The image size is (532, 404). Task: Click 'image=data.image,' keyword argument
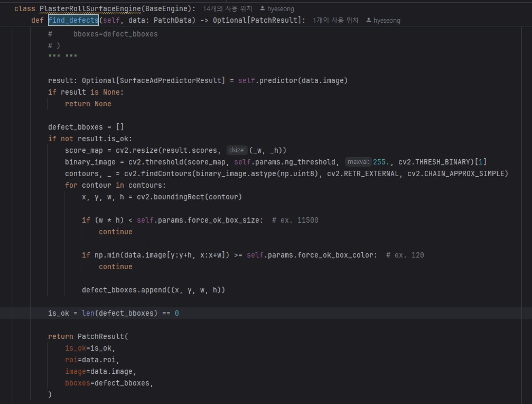[101, 371]
